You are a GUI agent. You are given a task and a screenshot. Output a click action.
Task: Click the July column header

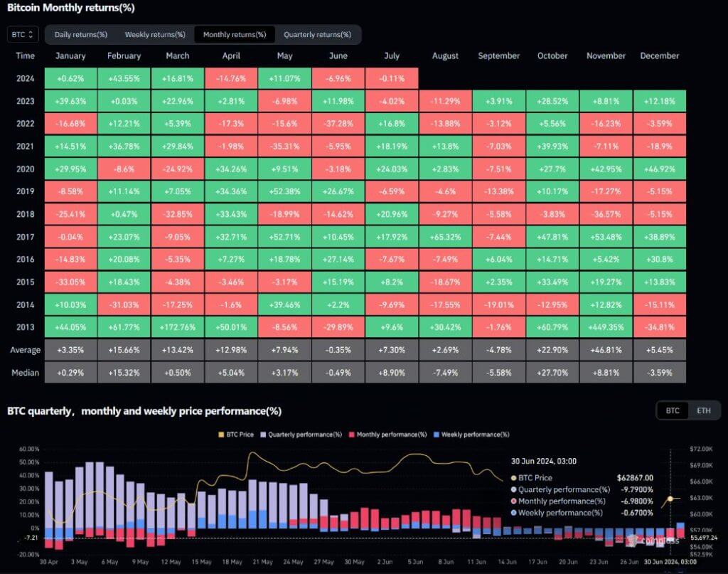point(392,55)
